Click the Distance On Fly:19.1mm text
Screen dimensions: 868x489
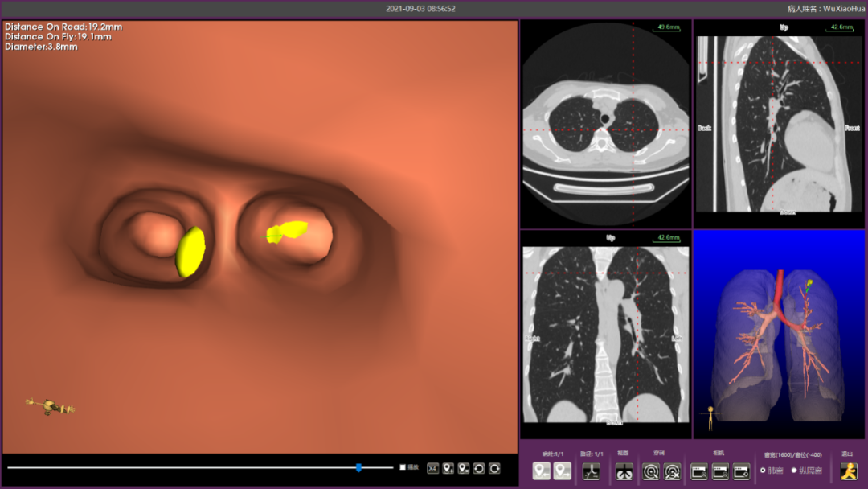point(58,36)
